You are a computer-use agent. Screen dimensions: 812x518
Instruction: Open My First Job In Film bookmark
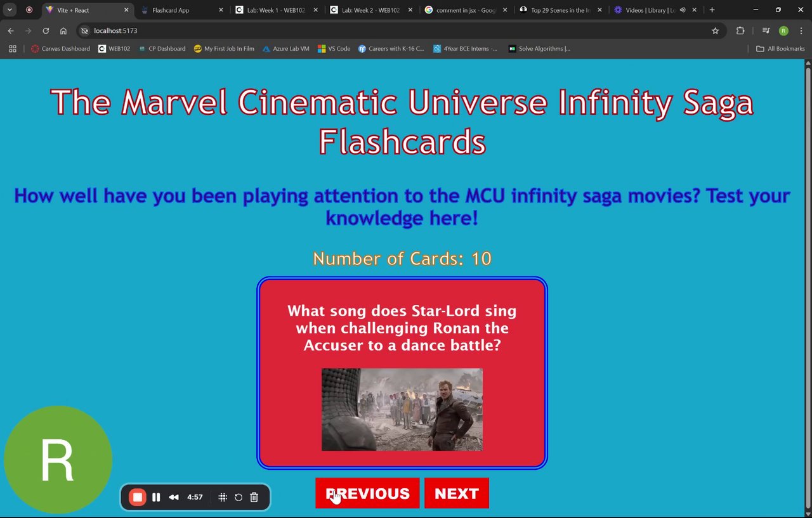pos(224,48)
